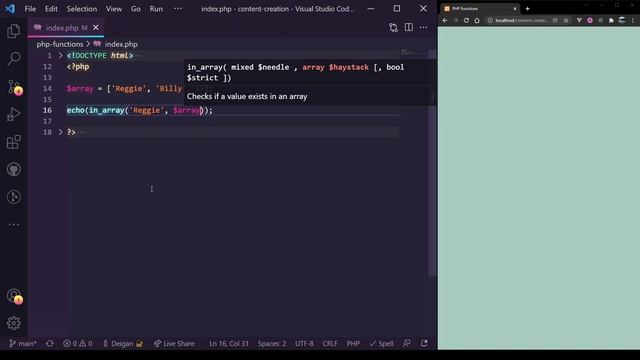
Task: Toggle the Spell checker in status bar
Action: [x=381, y=344]
